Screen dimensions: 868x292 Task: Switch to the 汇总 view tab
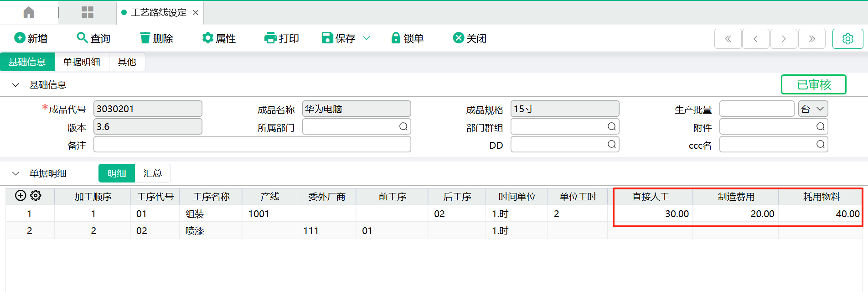152,173
